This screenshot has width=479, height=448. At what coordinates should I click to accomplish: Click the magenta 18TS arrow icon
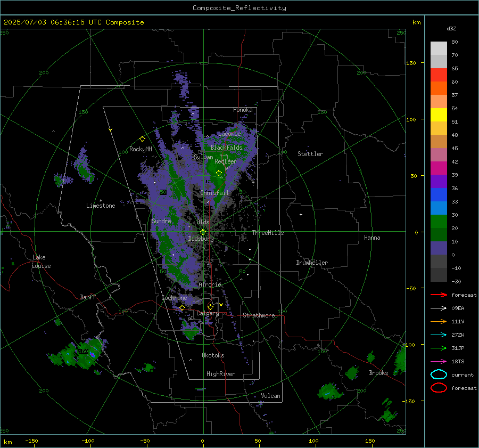[x=439, y=362]
